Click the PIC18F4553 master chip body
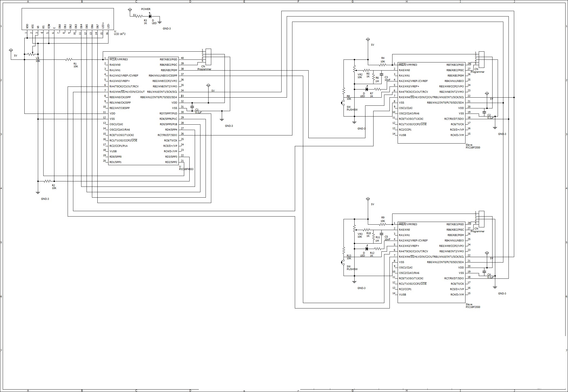The width and height of the screenshot is (568, 392). (143, 111)
